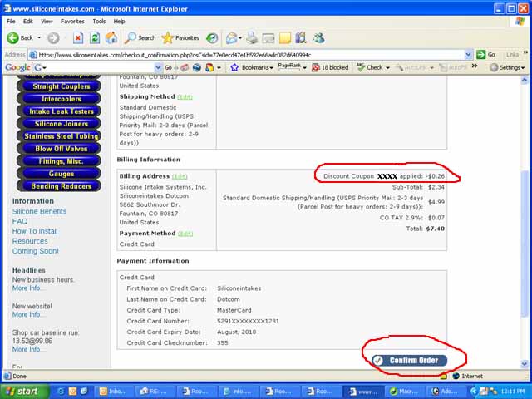Open the Gauges category
532x399 pixels.
point(59,174)
